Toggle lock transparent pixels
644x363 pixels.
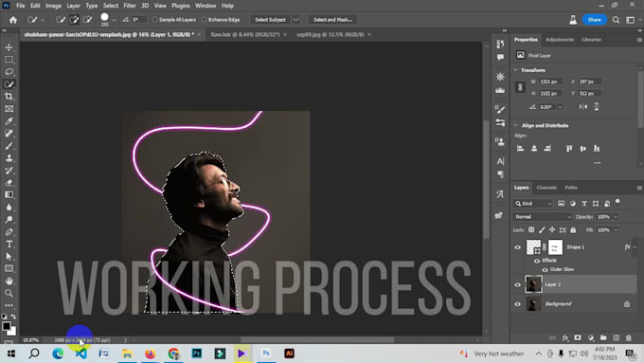(531, 229)
